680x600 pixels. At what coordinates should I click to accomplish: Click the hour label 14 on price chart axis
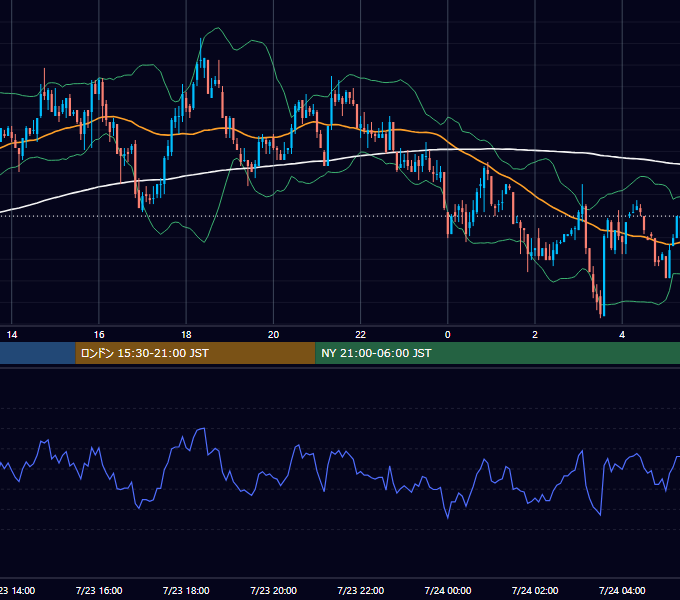pyautogui.click(x=12, y=334)
